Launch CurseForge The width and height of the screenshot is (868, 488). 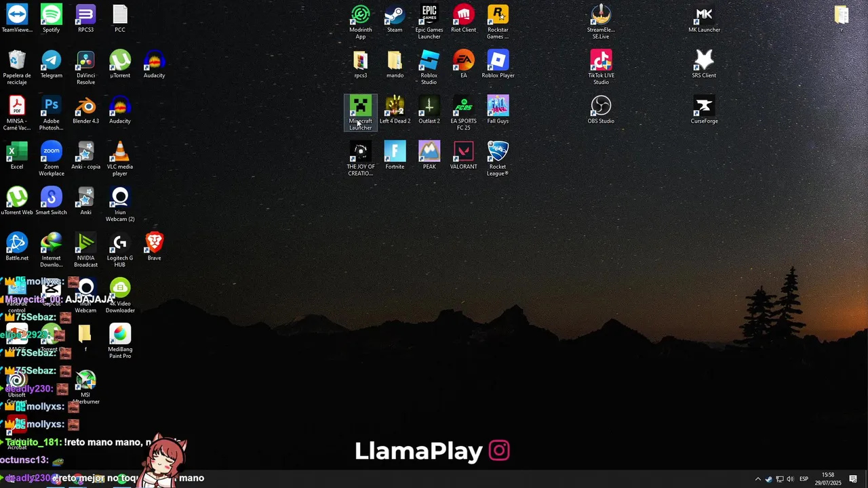click(x=704, y=110)
